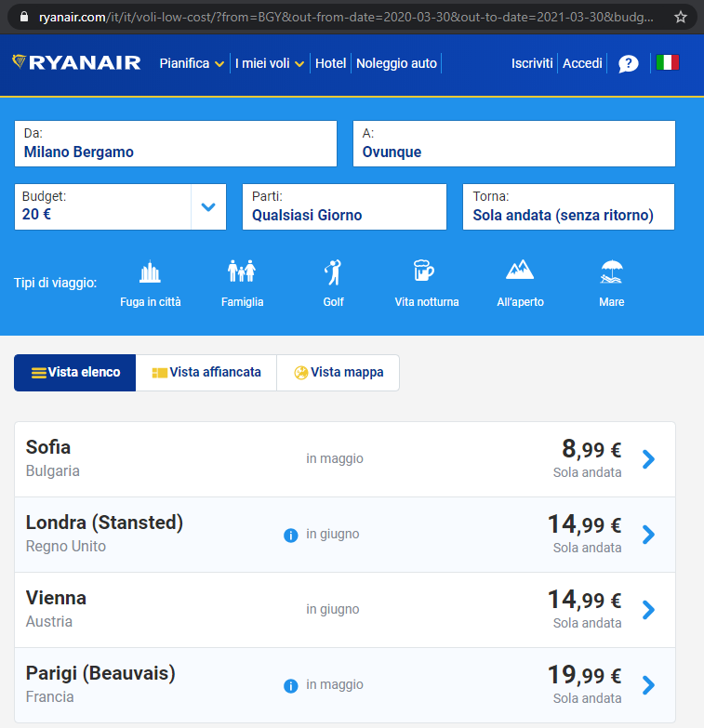The image size is (704, 728).
Task: Click the padlock site info icon
Action: (24, 17)
